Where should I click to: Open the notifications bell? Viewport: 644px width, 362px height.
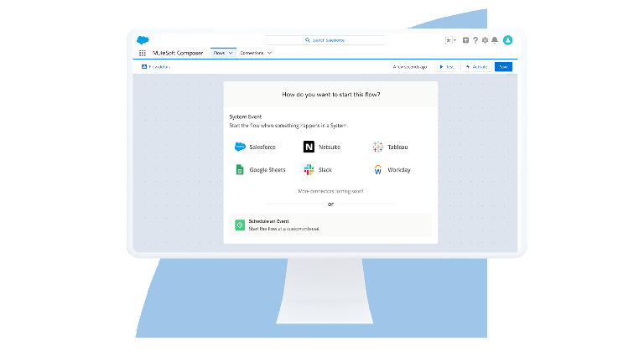coord(495,40)
